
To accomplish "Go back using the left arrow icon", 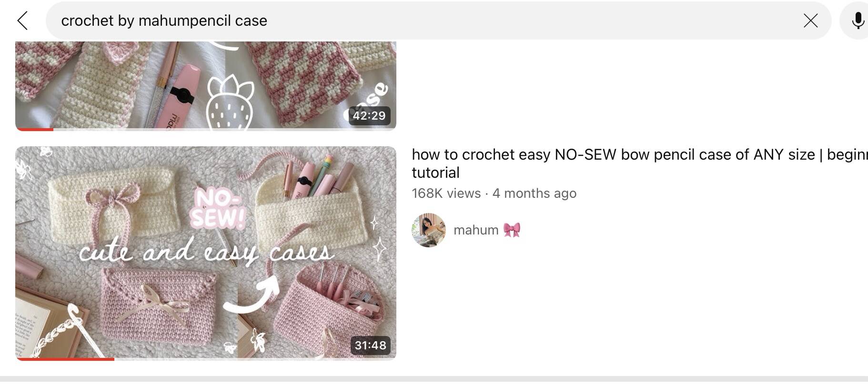I will pos(22,20).
